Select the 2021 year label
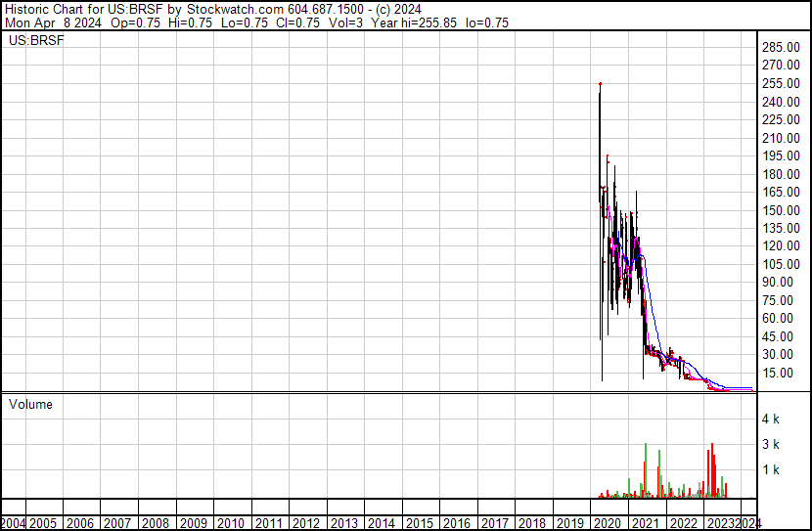This screenshot has width=812, height=531. tap(646, 523)
